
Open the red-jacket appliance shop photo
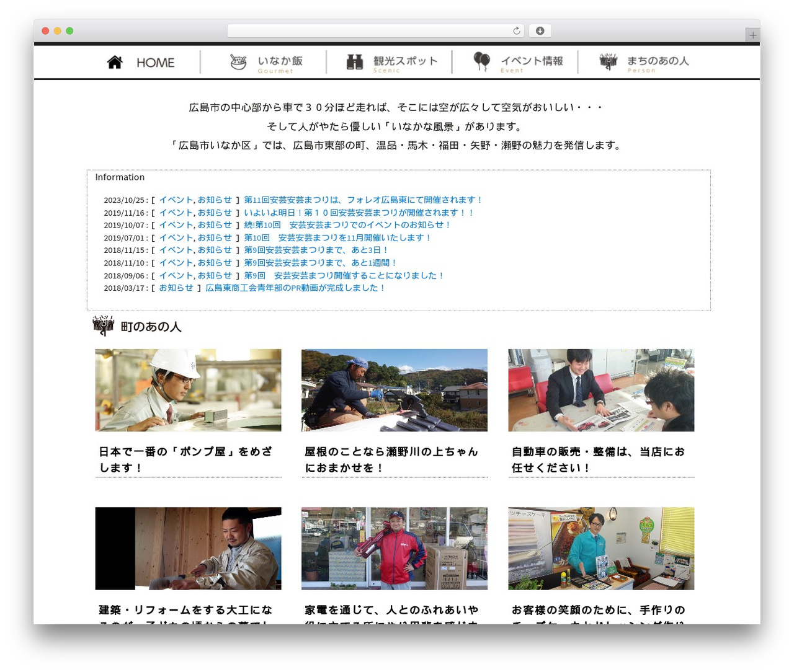pos(395,549)
